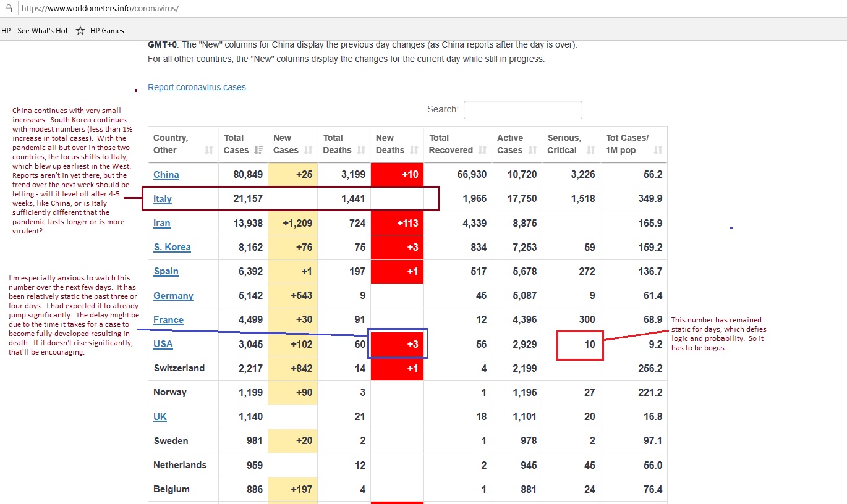Open the Italy country link

click(x=163, y=199)
